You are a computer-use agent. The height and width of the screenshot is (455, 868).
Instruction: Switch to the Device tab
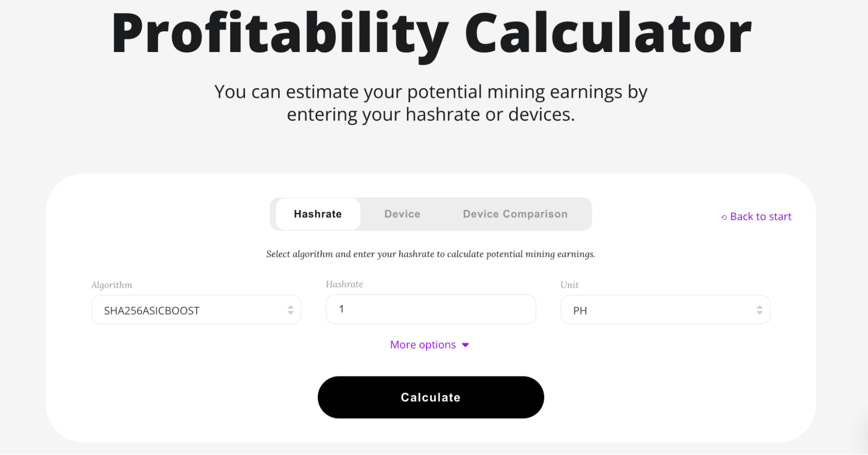[401, 214]
